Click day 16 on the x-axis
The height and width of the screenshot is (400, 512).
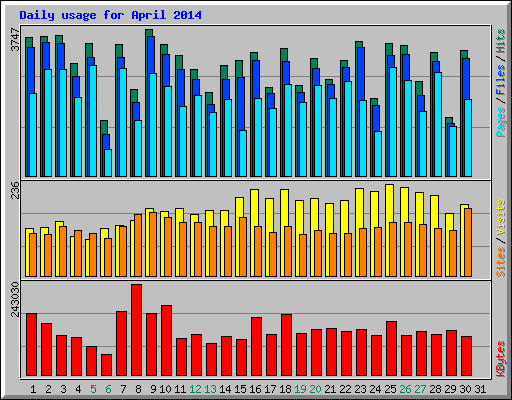[255, 389]
